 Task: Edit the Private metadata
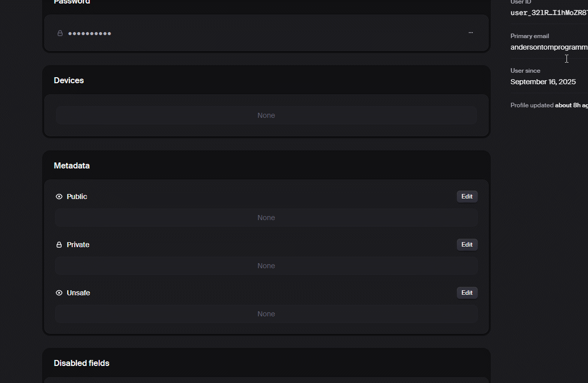click(x=467, y=245)
